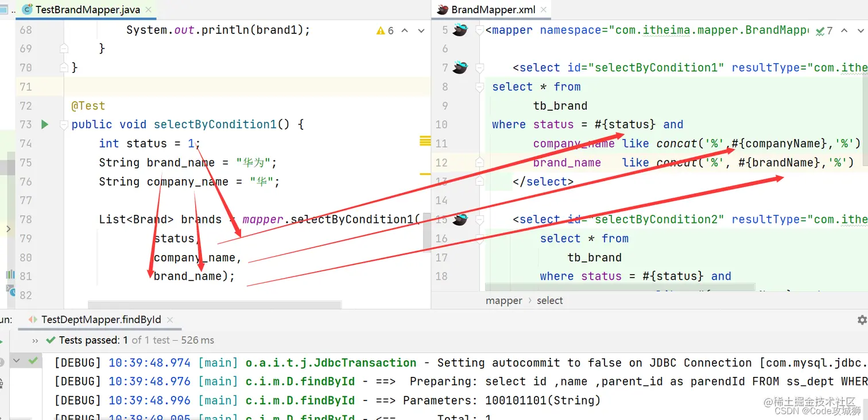Click class icon on TestBrandMapper.java tab
This screenshot has height=420, width=868.
(26, 9)
